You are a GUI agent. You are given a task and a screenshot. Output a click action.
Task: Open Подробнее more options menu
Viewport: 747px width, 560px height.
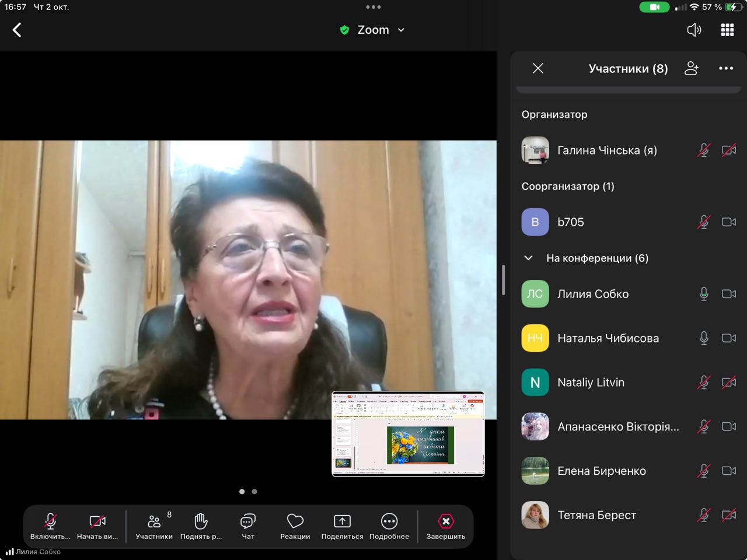389,526
